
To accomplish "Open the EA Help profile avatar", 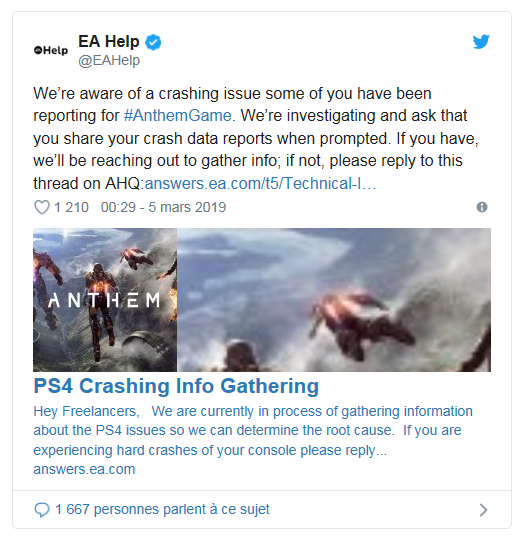I will (x=51, y=50).
